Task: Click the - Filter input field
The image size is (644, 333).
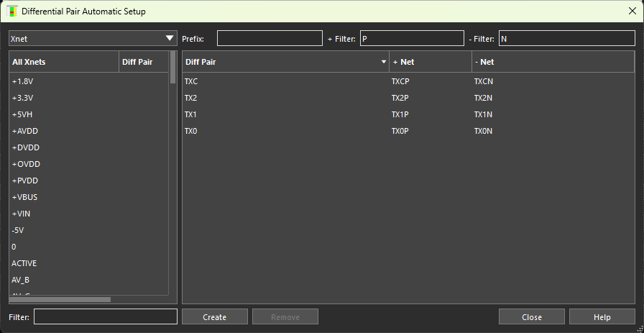Action: [566, 39]
